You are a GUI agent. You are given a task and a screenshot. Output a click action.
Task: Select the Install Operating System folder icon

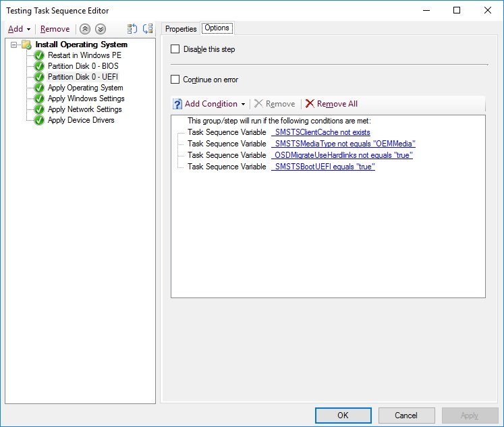coord(26,45)
